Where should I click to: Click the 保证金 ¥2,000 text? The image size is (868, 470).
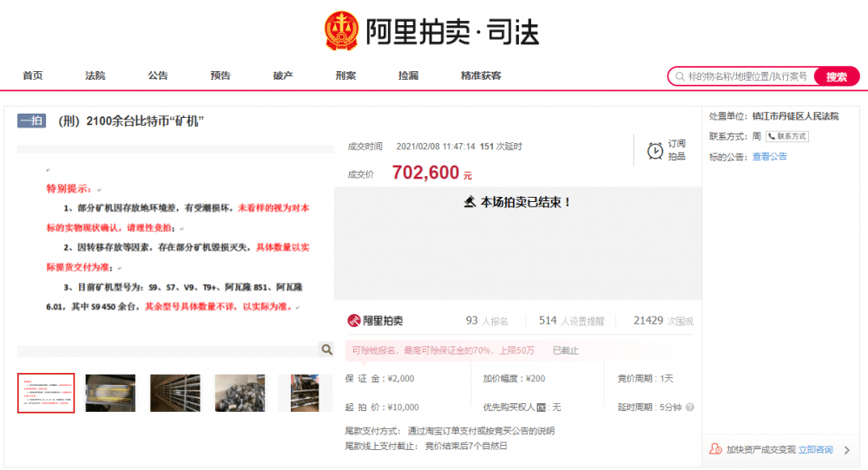[x=379, y=379]
